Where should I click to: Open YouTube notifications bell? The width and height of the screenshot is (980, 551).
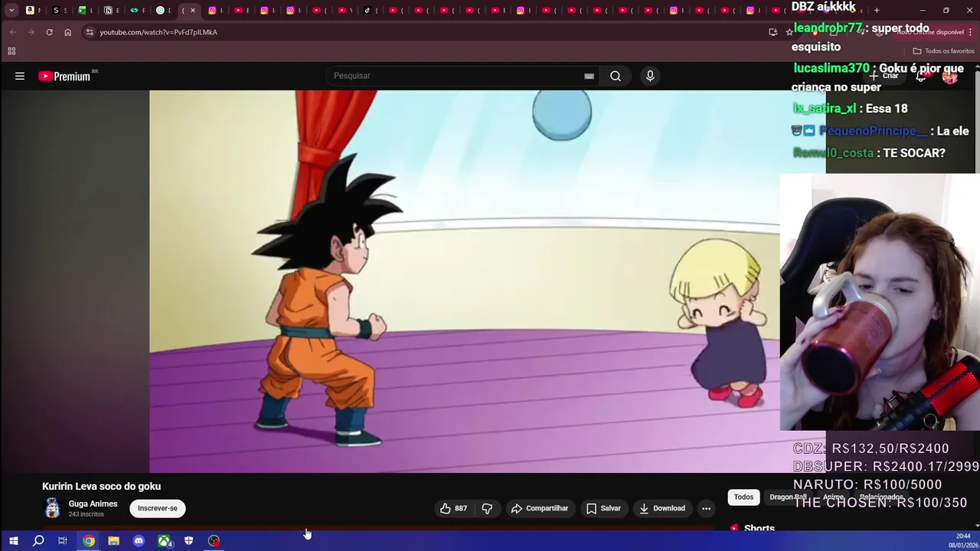pyautogui.click(x=921, y=76)
